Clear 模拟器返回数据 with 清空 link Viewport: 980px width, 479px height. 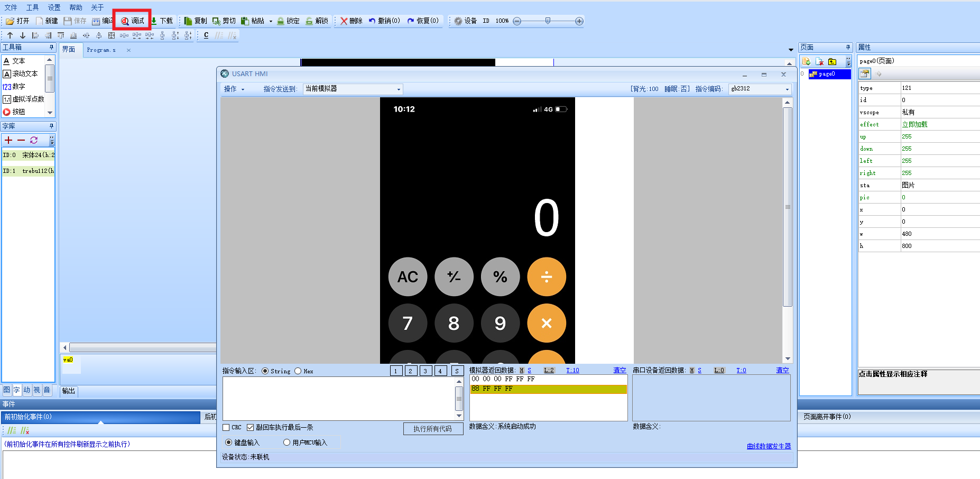[x=620, y=370]
